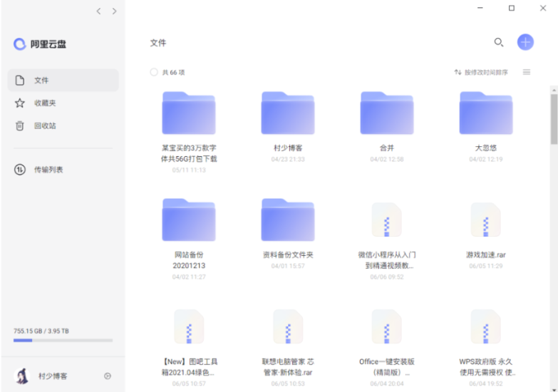Click the search magnifier icon
This screenshot has height=392, width=558.
tap(499, 42)
